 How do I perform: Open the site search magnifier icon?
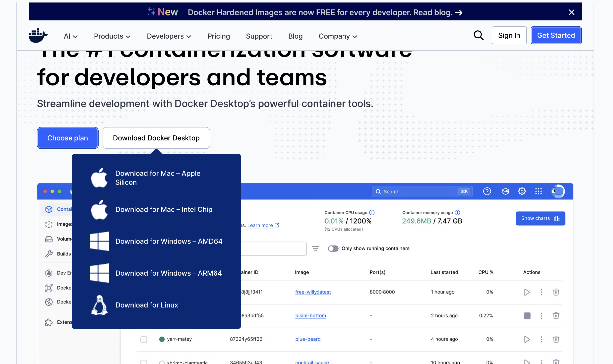coord(478,36)
